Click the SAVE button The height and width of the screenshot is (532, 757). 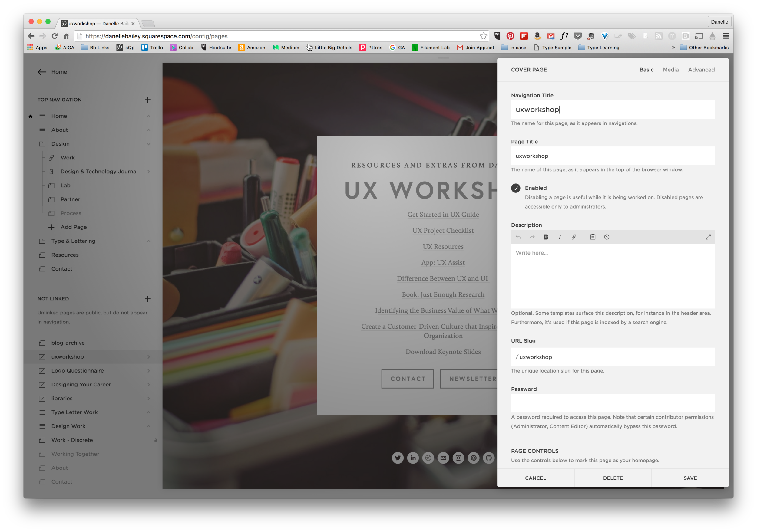pyautogui.click(x=690, y=478)
